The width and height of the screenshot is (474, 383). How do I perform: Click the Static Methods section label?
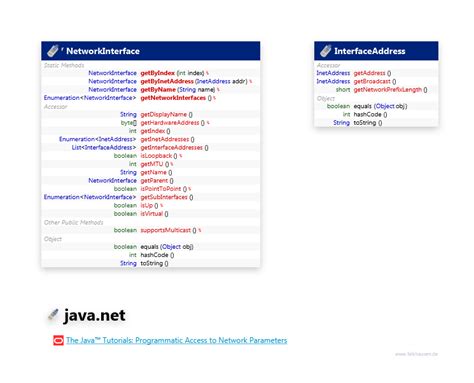tap(64, 65)
